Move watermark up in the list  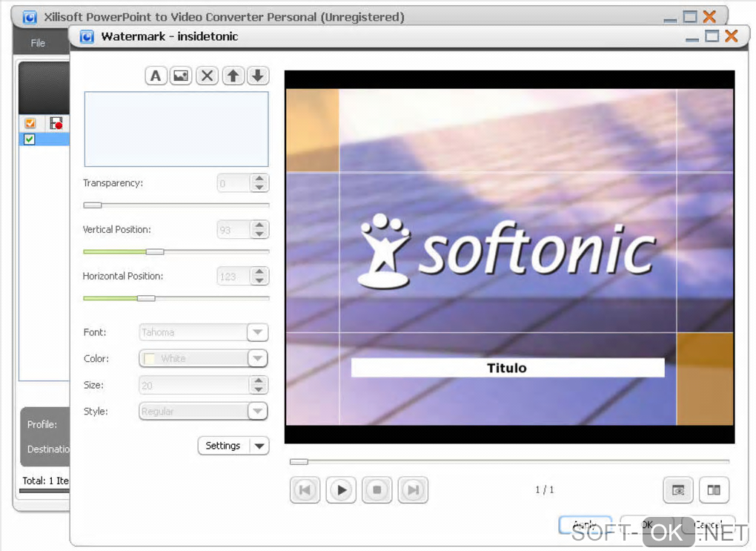click(233, 76)
